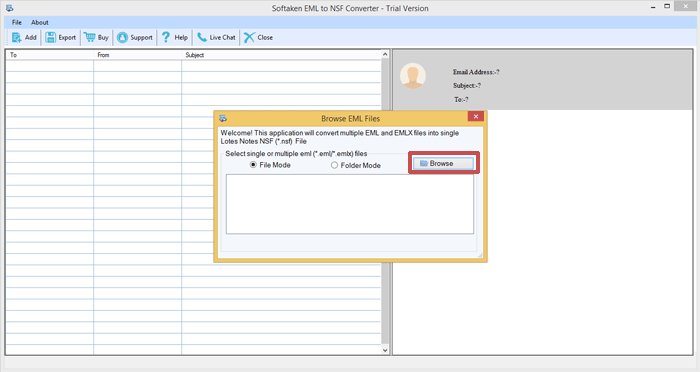Sort by the Subject column header
700x372 pixels.
pos(281,55)
